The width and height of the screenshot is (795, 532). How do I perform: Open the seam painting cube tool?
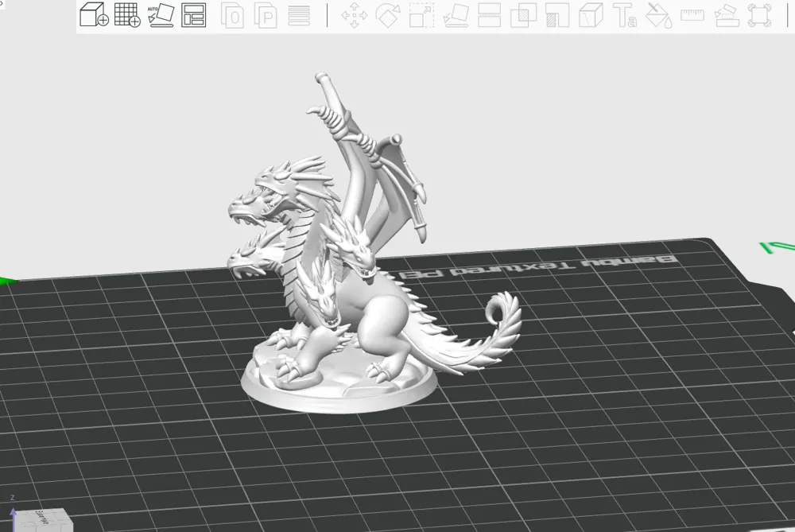(591, 15)
